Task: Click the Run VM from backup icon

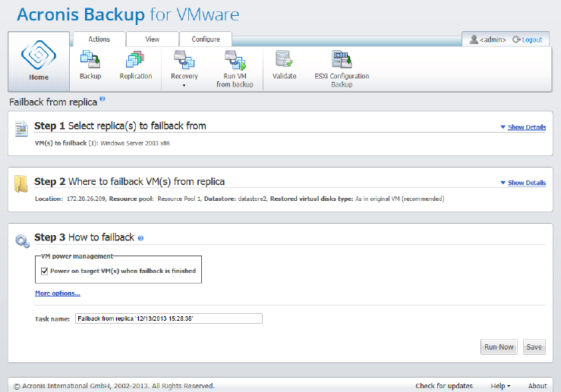Action: pos(233,61)
